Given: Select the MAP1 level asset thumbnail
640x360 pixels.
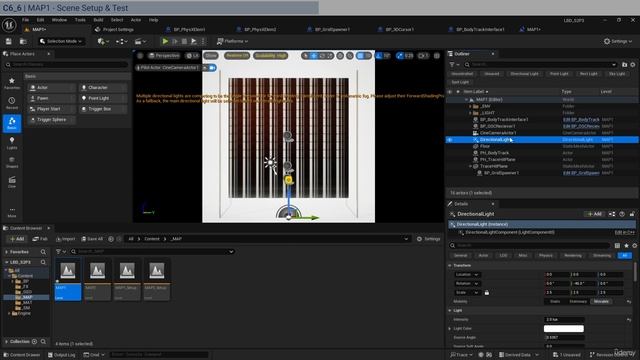Looking at the screenshot, I should pos(68,279).
